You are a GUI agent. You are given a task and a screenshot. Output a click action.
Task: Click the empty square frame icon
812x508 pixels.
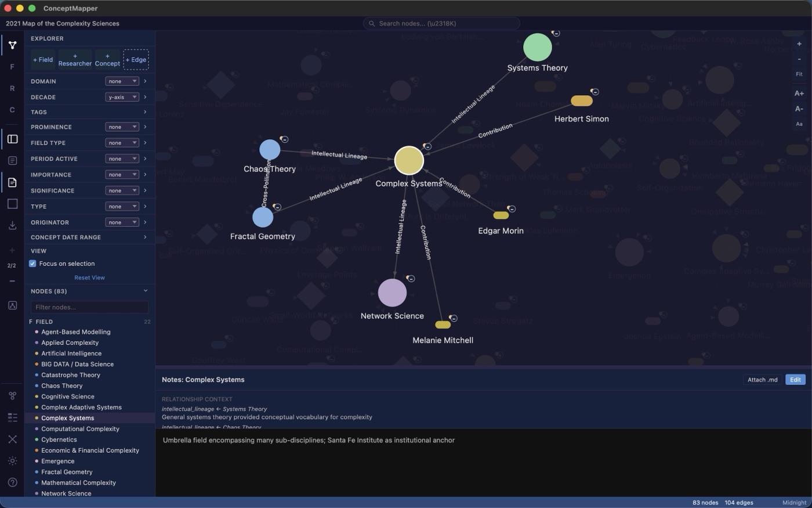point(12,204)
